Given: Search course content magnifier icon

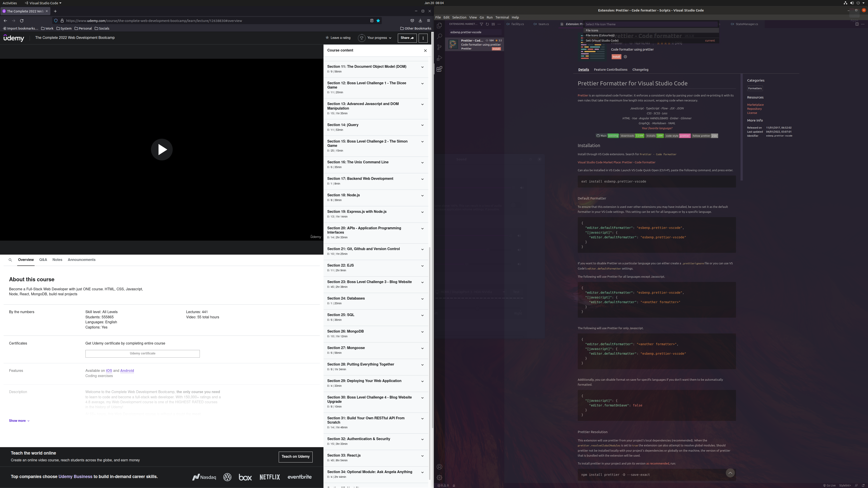Looking at the screenshot, I should click(10, 260).
